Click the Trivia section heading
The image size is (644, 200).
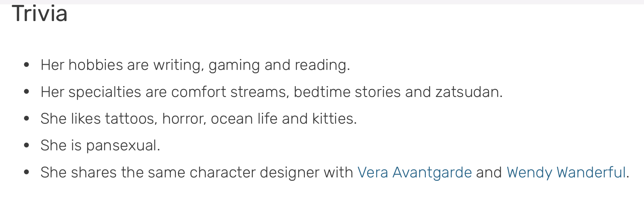tap(40, 13)
